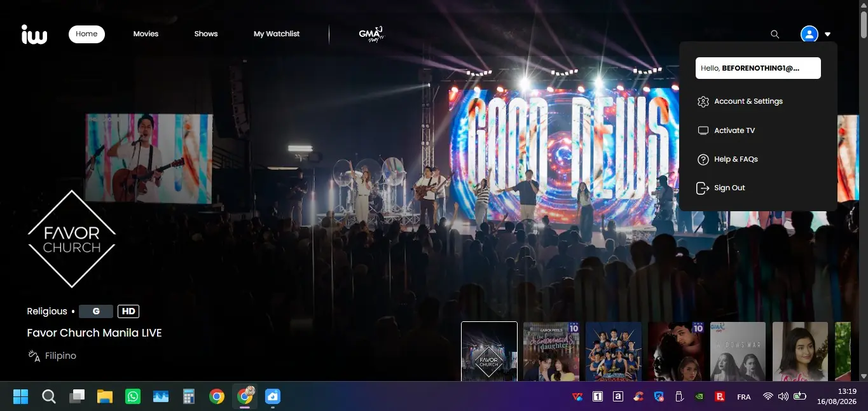Click the Help & FAQs question icon
Viewport: 868px width, 411px height.
703,160
